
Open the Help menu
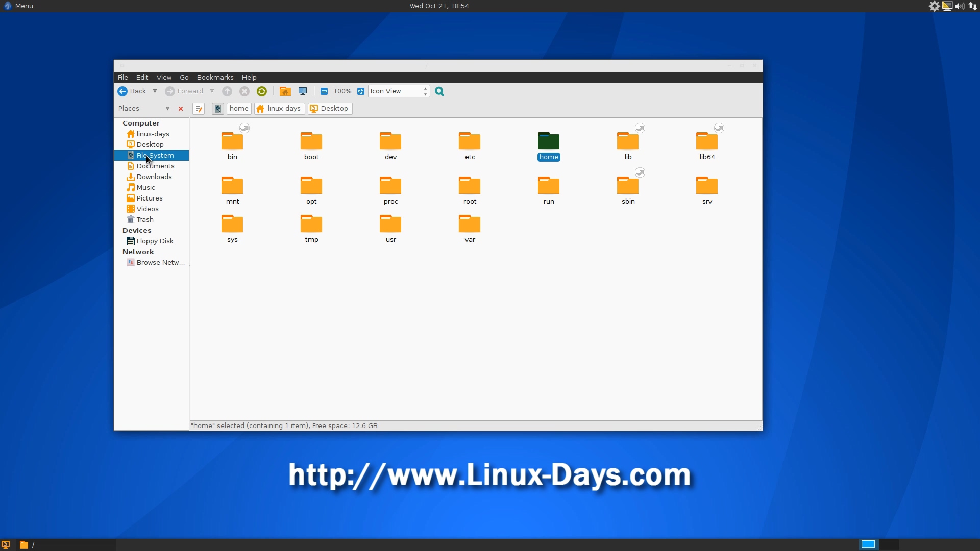point(249,78)
